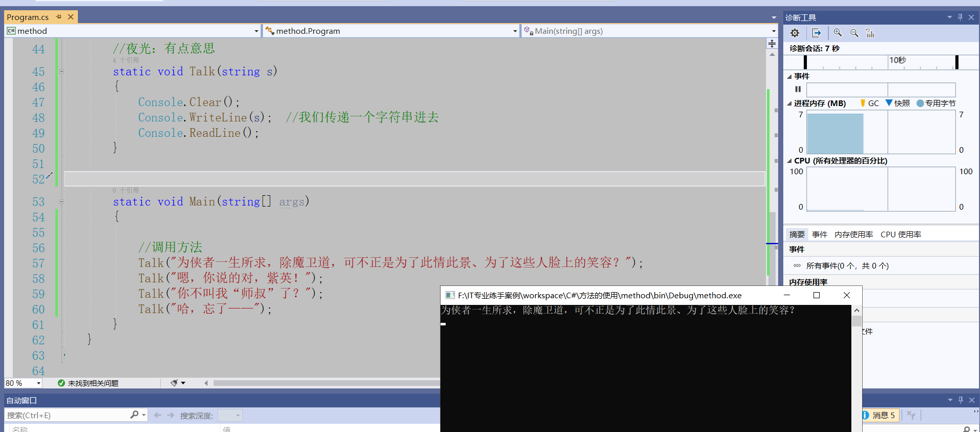Click the console window app icon in title bar
The height and width of the screenshot is (432, 980).
coord(450,295)
